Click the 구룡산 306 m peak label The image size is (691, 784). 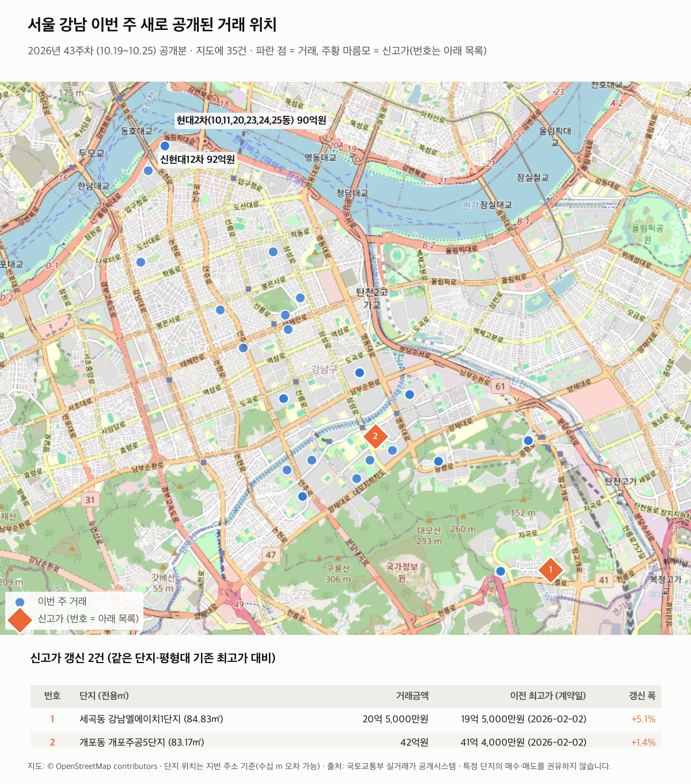[x=338, y=573]
